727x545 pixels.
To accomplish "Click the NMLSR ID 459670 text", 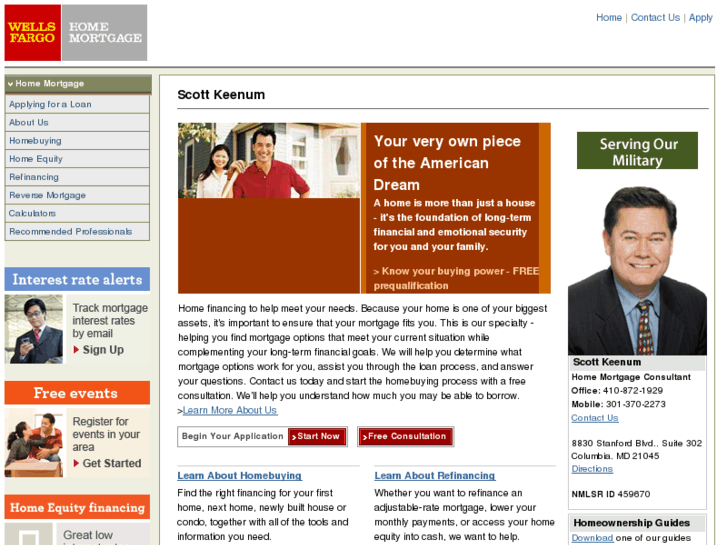I will tap(611, 494).
